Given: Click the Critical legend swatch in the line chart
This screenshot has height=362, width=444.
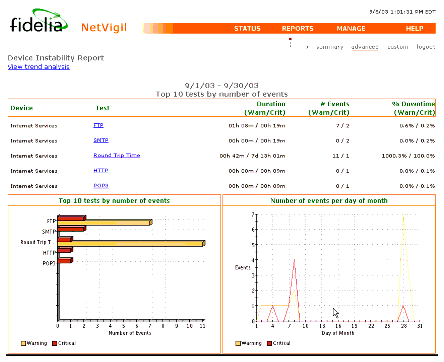Looking at the screenshot, I should tap(269, 343).
